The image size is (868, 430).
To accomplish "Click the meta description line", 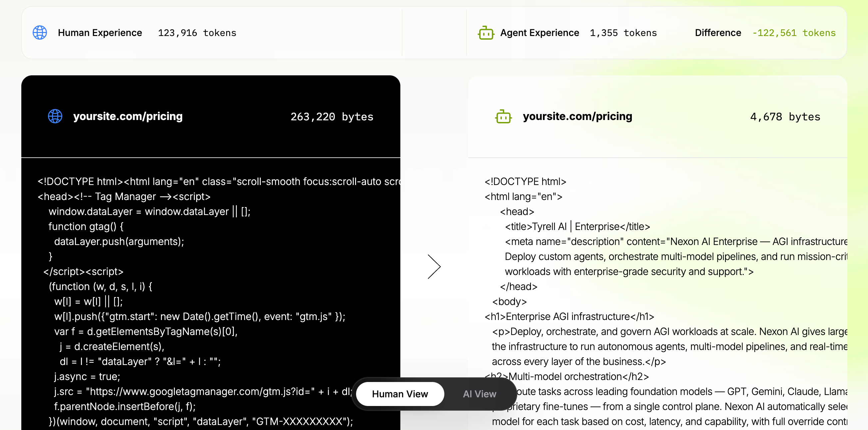I will point(676,241).
